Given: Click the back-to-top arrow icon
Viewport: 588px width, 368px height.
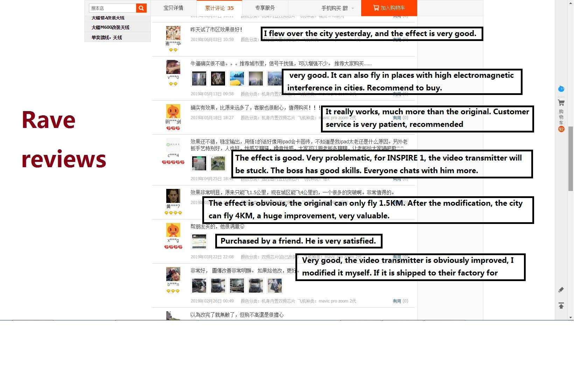Looking at the screenshot, I should pyautogui.click(x=561, y=306).
